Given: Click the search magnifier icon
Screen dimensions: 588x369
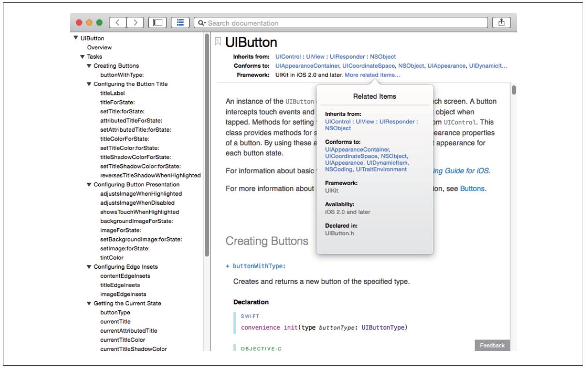Looking at the screenshot, I should click(201, 23).
